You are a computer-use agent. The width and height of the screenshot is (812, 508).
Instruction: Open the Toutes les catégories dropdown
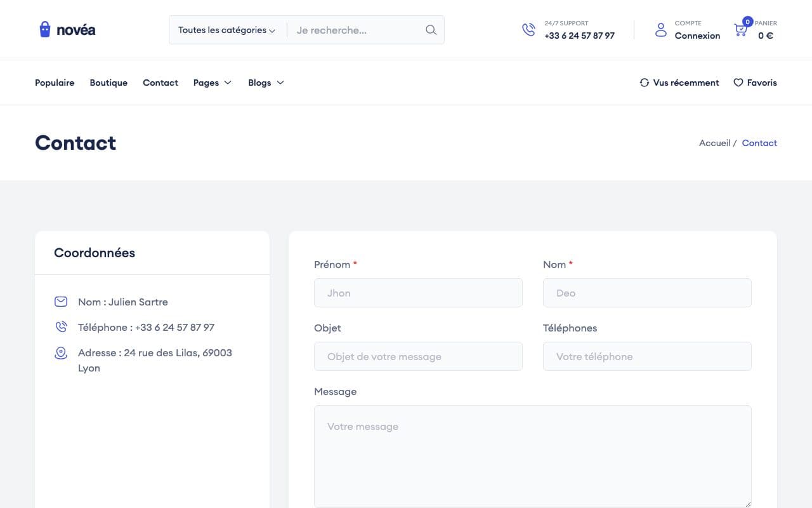click(226, 30)
